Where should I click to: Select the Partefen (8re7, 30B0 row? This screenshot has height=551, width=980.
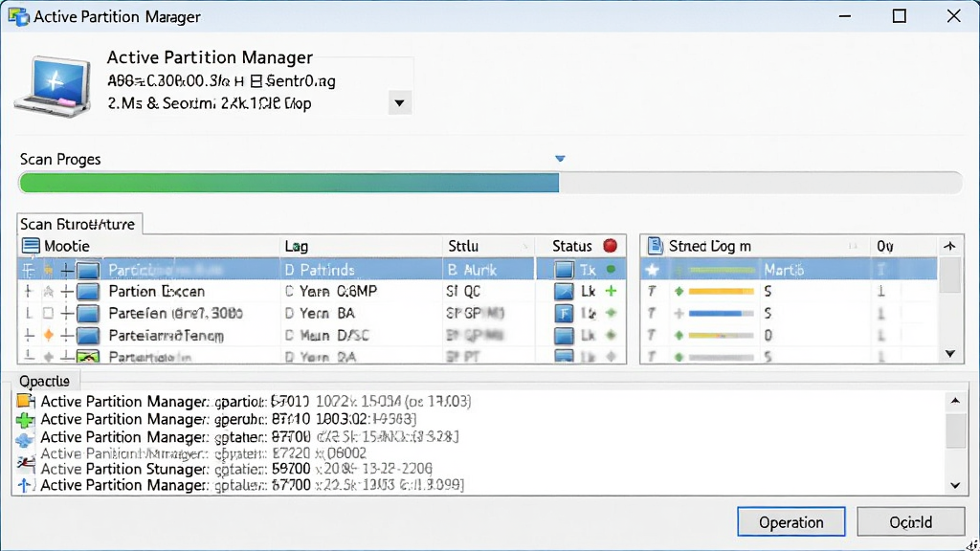(x=322, y=313)
